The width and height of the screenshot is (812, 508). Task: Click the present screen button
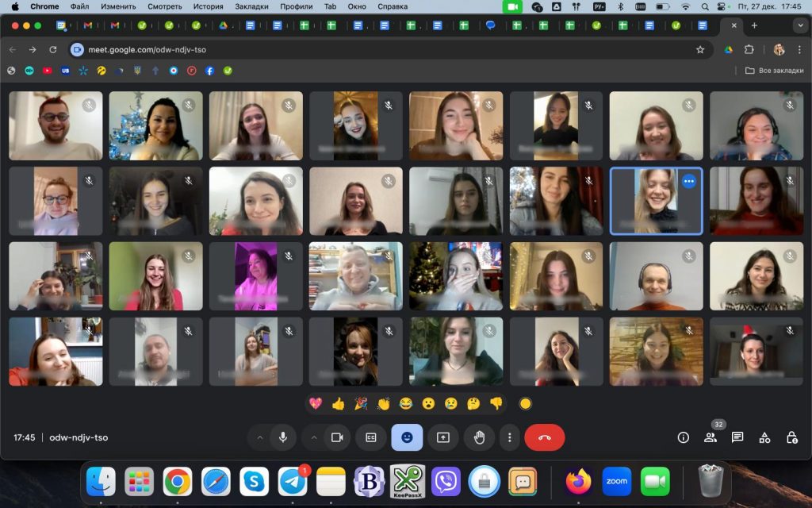443,437
